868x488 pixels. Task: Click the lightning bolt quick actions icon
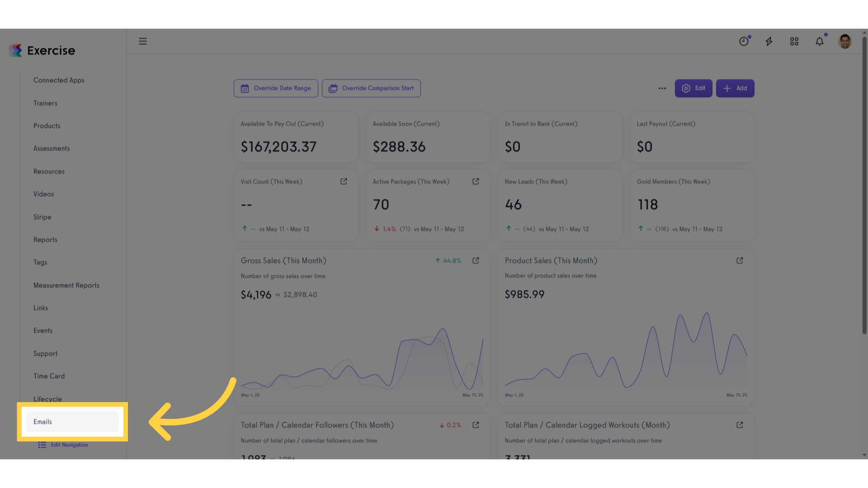(769, 42)
